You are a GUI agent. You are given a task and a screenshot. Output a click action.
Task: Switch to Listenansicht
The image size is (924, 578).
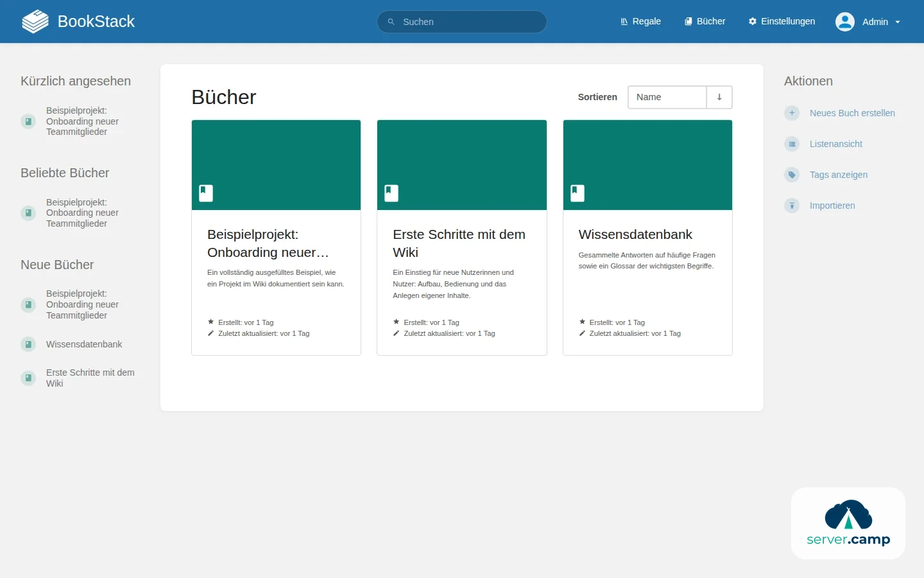point(836,144)
